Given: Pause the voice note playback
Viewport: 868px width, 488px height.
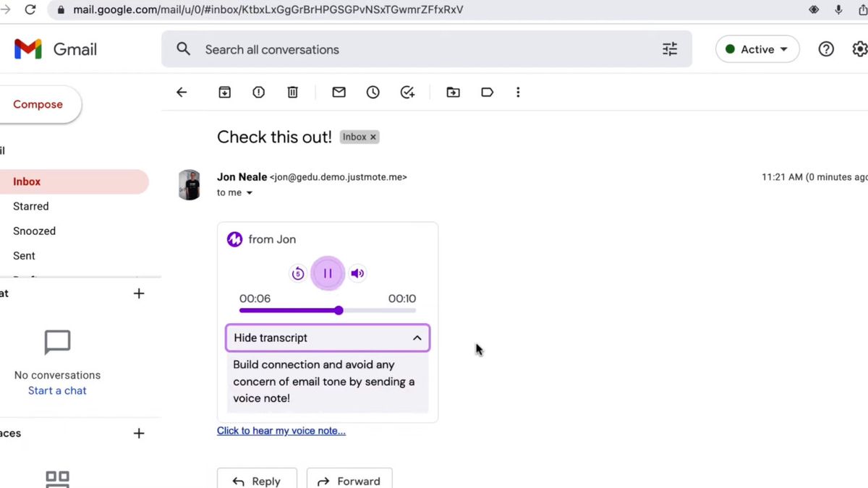Looking at the screenshot, I should 328,273.
